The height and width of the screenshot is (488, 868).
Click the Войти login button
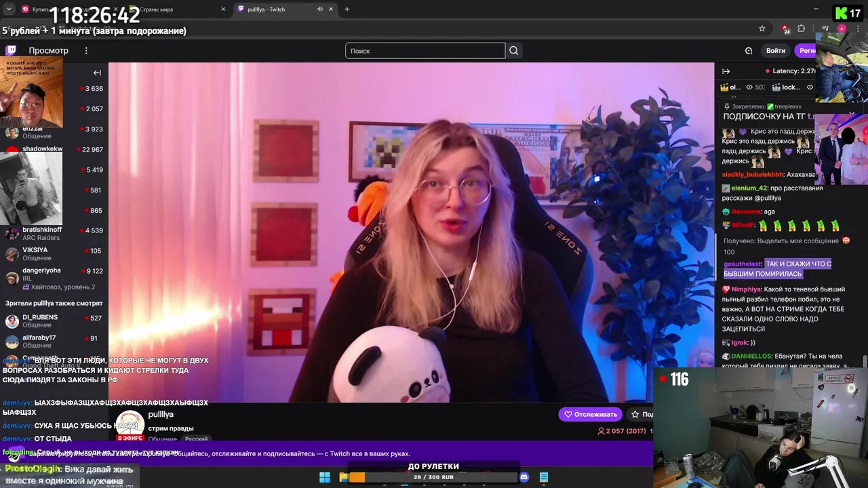point(776,51)
